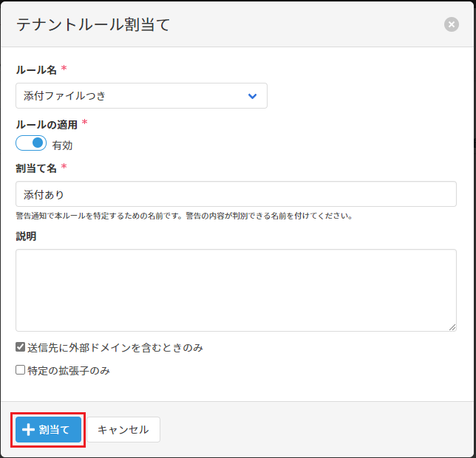Click into the 割当て名 field containing 添付あり
This screenshot has width=476, height=458.
(235, 195)
